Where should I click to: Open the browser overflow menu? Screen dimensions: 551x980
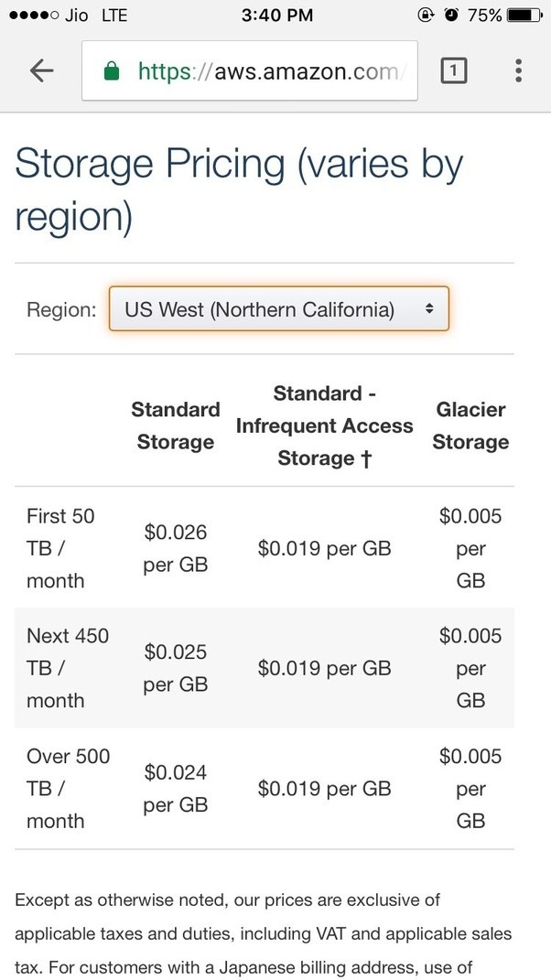[x=518, y=70]
